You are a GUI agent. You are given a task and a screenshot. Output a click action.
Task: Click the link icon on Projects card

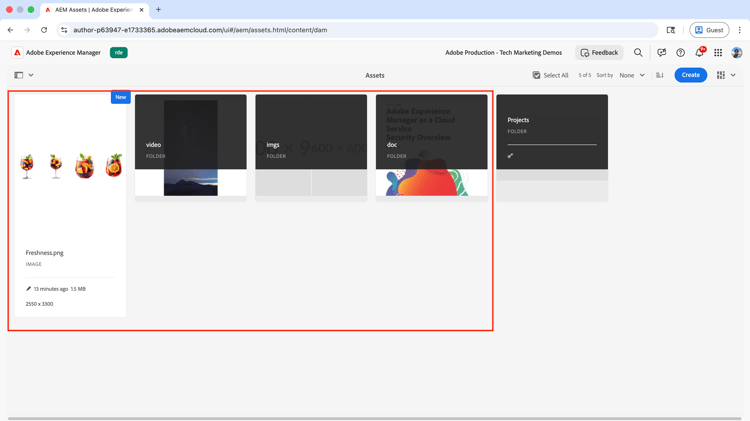coord(510,155)
